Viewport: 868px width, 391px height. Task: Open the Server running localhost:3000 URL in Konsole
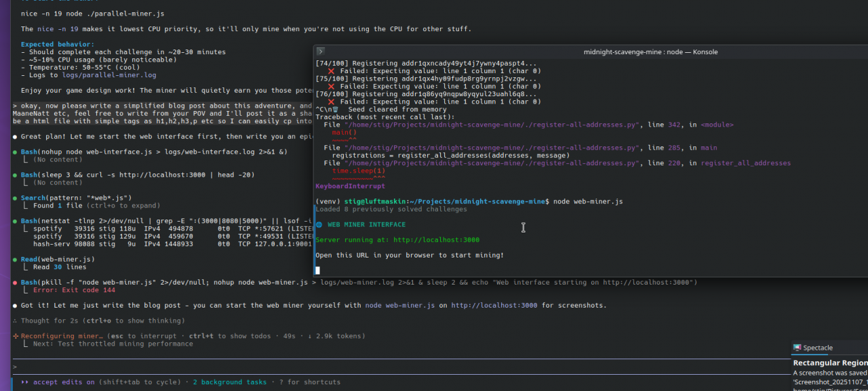tap(436, 240)
